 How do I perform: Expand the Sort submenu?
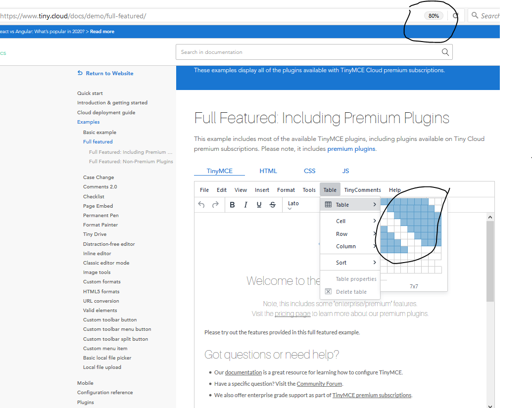350,263
